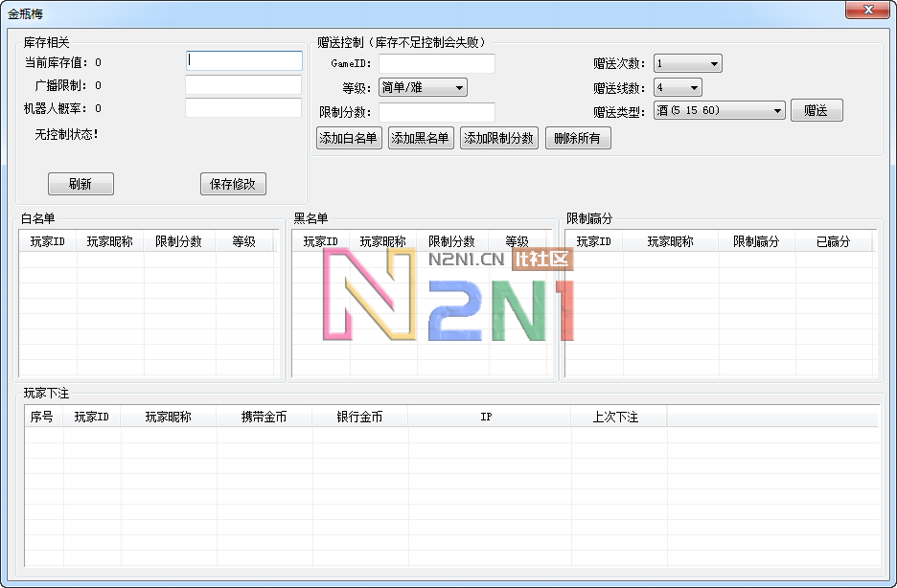
Task: Open the 等级 difficulty dropdown
Action: tap(423, 86)
